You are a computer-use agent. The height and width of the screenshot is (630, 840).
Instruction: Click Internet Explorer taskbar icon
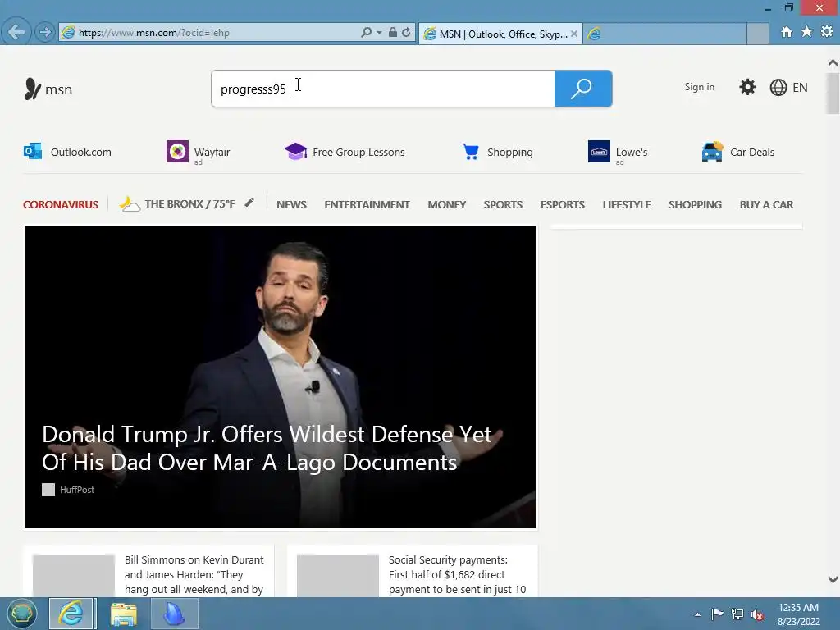pyautogui.click(x=72, y=614)
